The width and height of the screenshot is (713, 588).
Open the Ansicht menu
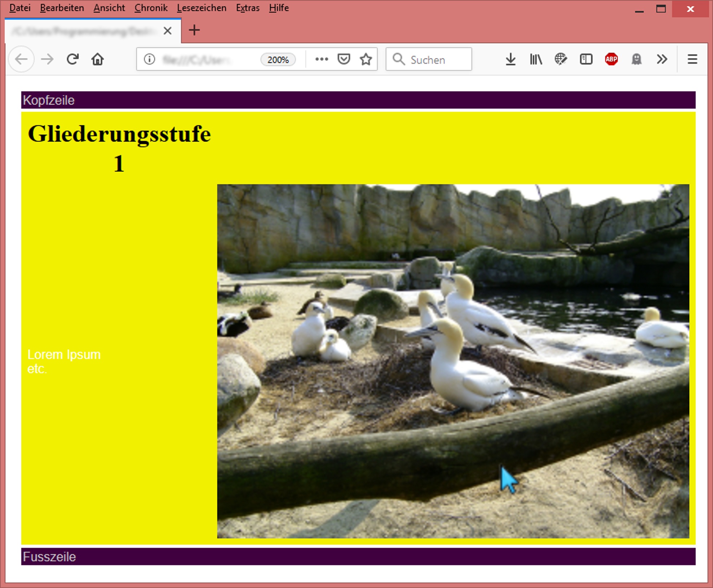click(x=109, y=8)
